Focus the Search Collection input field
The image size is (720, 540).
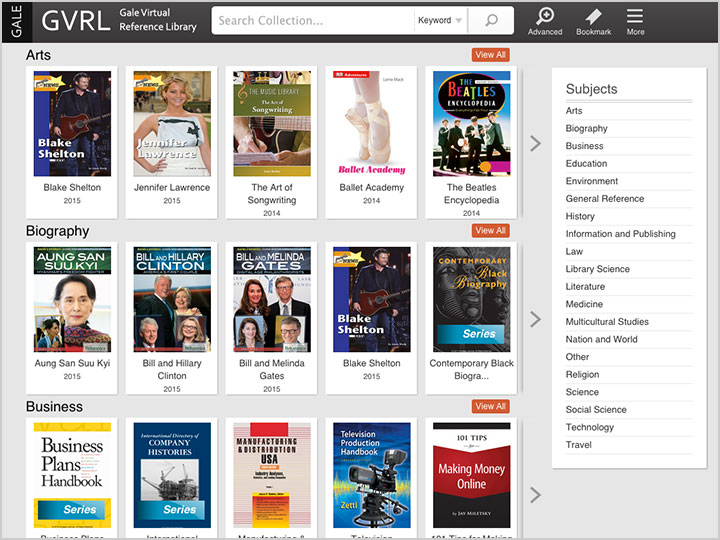click(x=313, y=20)
